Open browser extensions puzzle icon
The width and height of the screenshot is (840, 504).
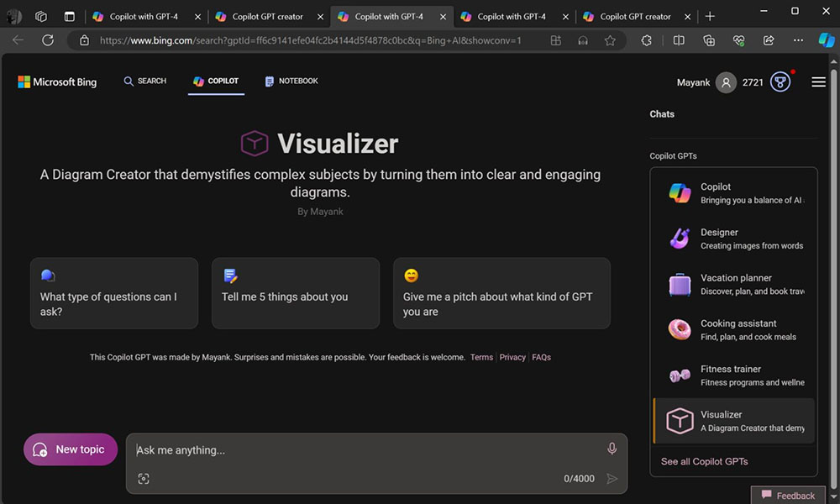[x=647, y=40]
